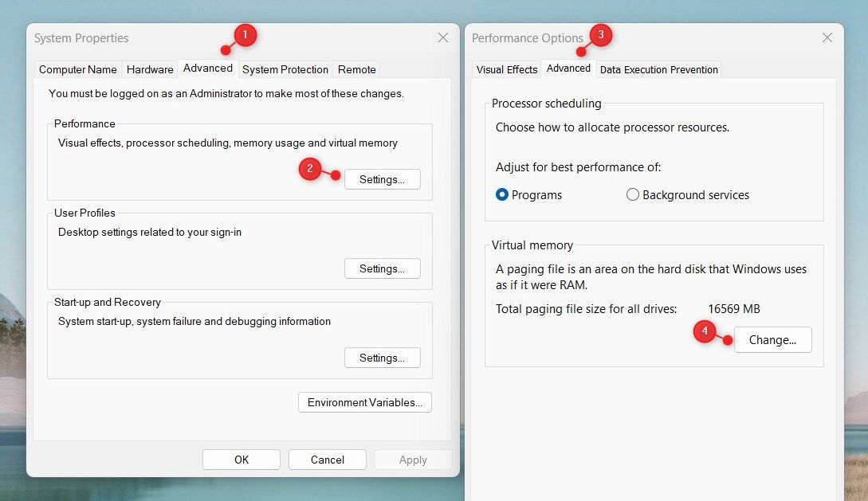Open the Hardware tab
The width and height of the screenshot is (868, 501).
pos(150,69)
